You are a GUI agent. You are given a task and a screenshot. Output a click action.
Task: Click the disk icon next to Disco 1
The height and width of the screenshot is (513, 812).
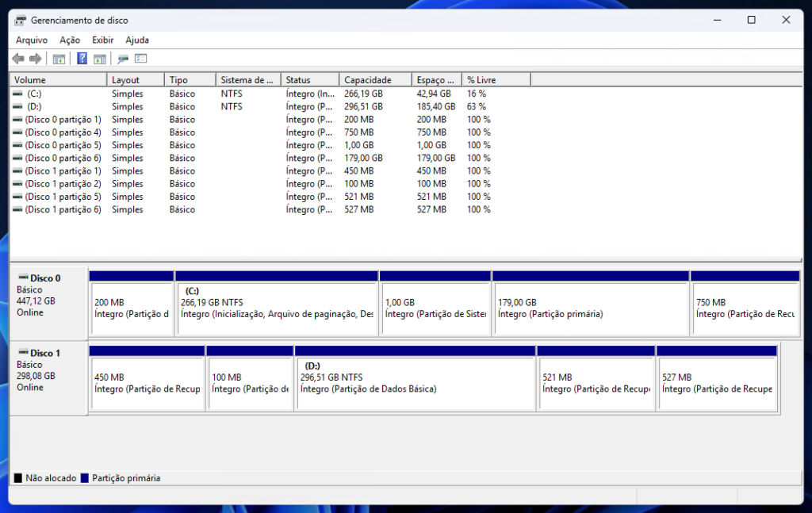(23, 353)
